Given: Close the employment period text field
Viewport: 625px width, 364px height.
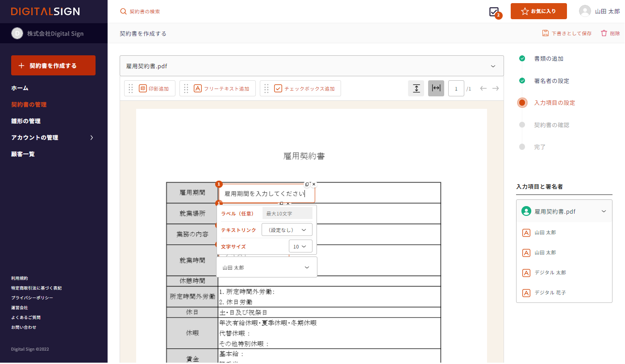Looking at the screenshot, I should 314,184.
